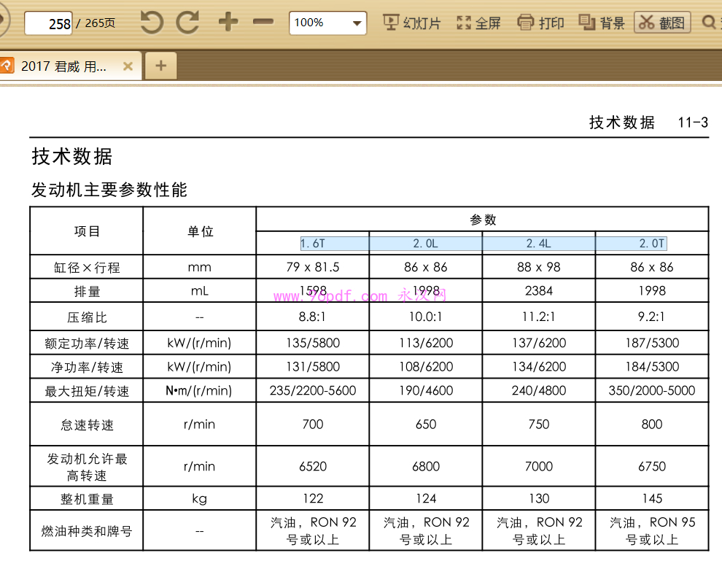Zoom in with the plus icon
This screenshot has height=588, width=722.
[228, 23]
